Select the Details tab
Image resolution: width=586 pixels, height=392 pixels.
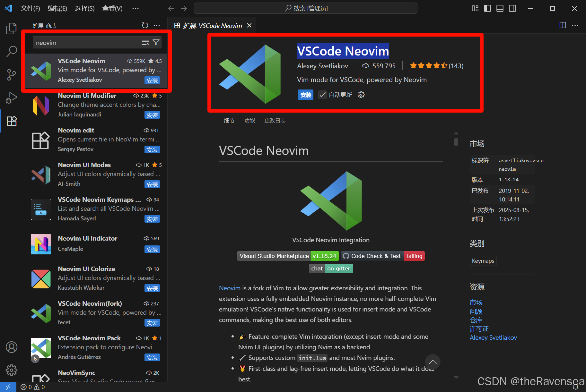pos(229,121)
